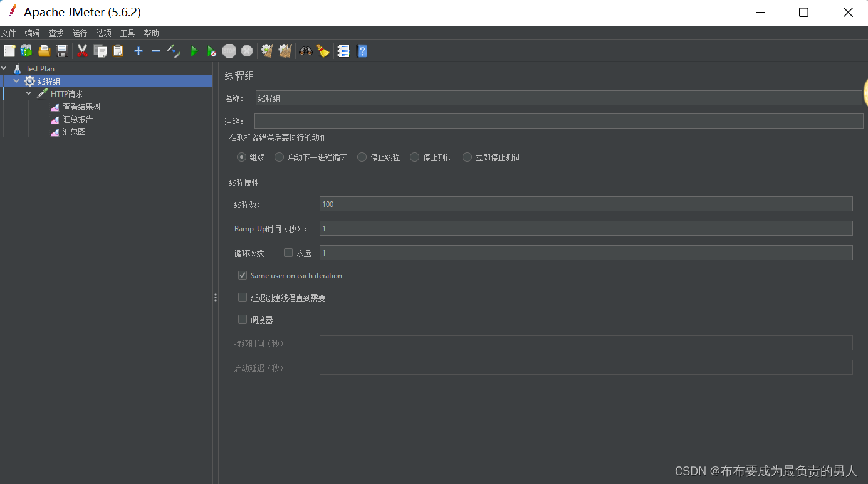The image size is (868, 484).
Task: Click the 启动延迟（秒） field
Action: point(586,367)
